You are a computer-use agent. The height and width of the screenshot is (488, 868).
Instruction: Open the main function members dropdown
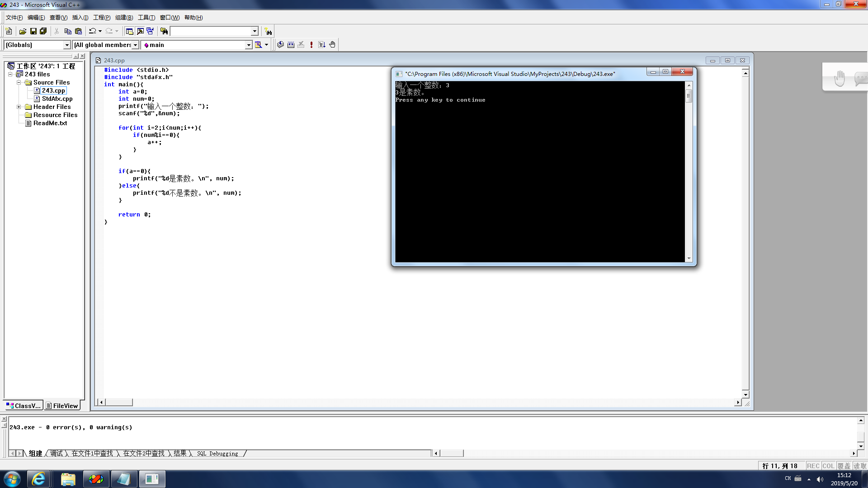(248, 45)
